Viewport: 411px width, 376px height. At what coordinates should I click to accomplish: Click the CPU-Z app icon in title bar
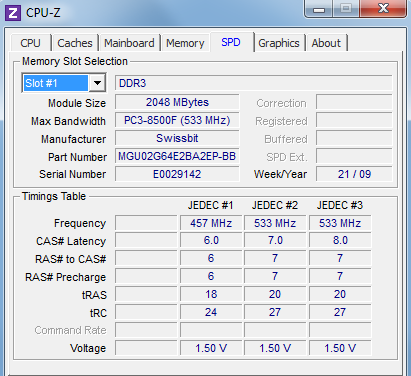13,13
